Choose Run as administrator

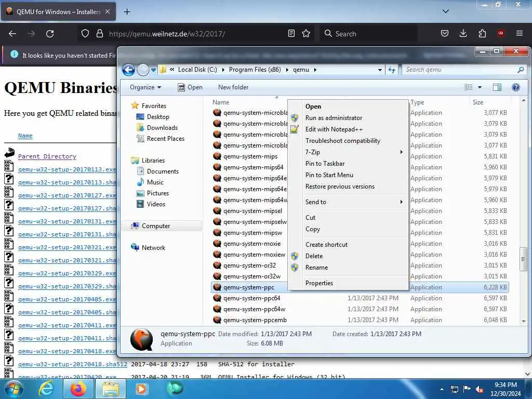[348, 118]
